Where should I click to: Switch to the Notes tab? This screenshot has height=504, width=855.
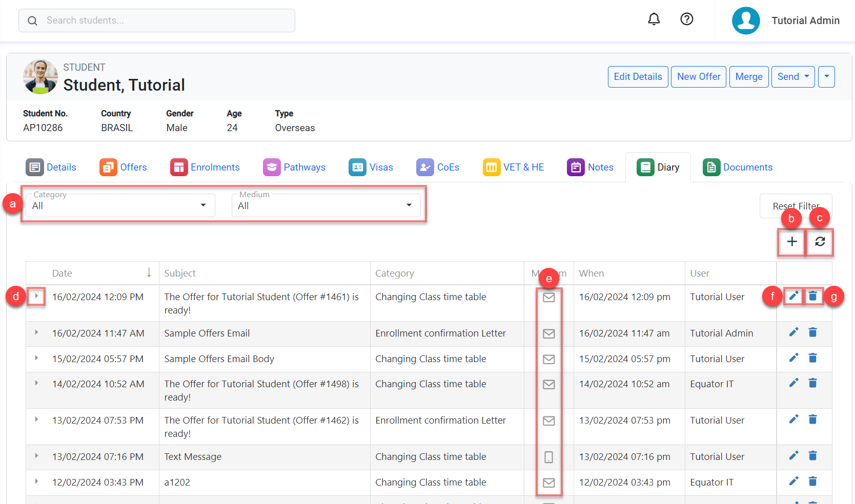click(590, 167)
